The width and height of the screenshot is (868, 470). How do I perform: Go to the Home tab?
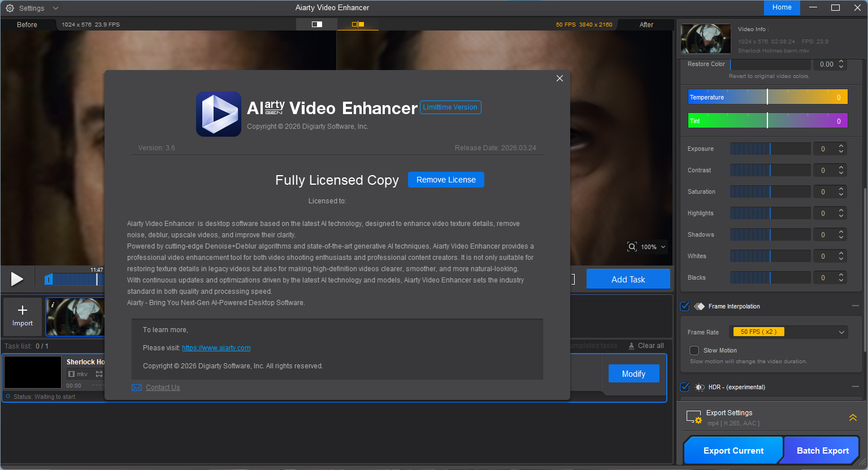click(782, 7)
